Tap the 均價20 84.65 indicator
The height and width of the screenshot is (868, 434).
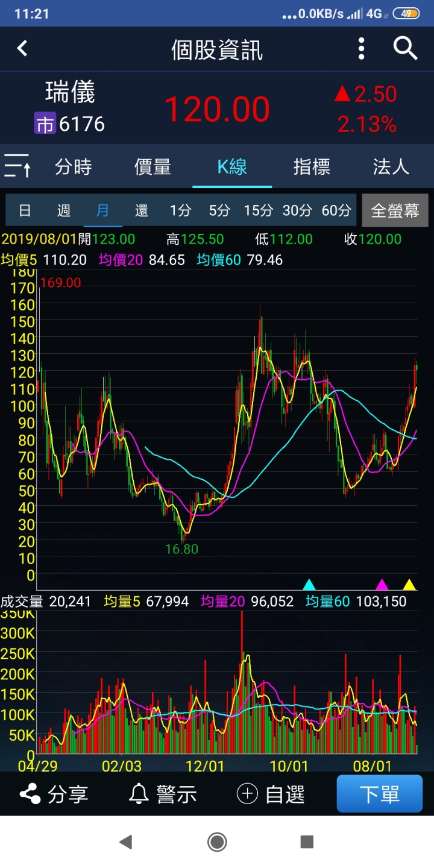(x=142, y=260)
